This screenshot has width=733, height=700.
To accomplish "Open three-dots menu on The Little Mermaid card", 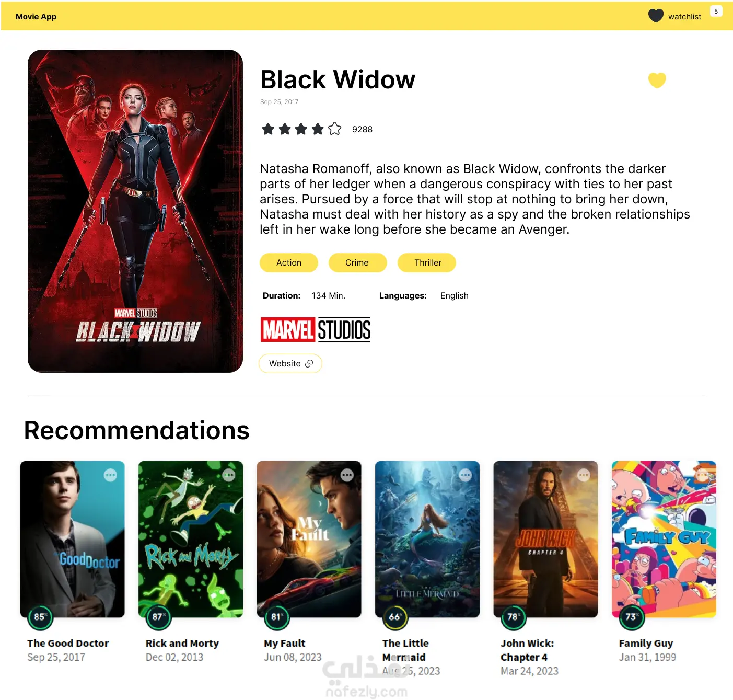I will point(466,475).
